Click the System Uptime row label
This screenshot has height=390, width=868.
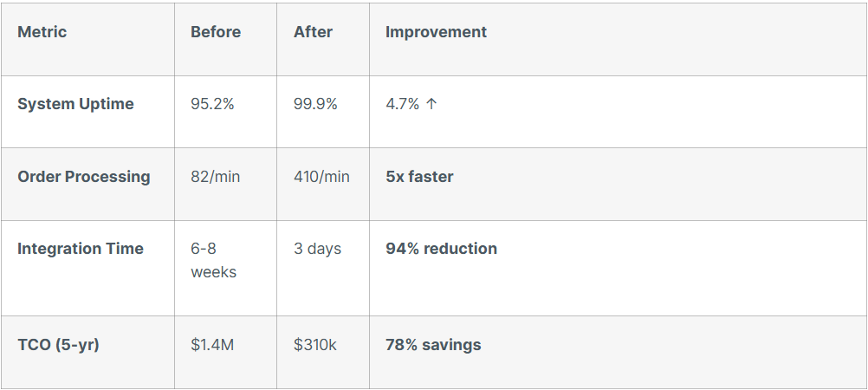[75, 104]
